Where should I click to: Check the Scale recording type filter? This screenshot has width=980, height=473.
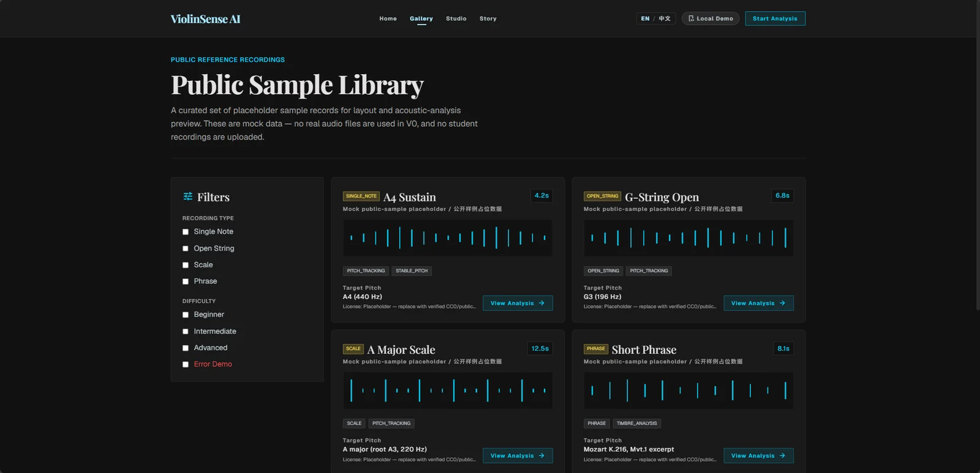[186, 265]
